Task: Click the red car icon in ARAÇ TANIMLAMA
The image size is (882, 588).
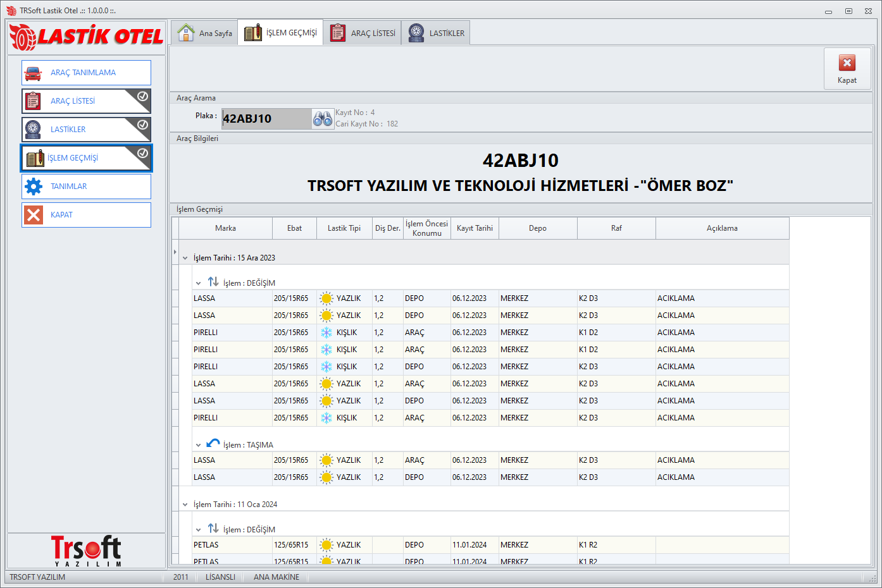Action: pyautogui.click(x=33, y=73)
